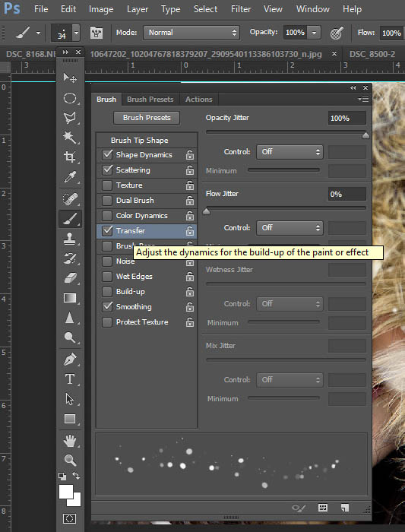Select the Clone Stamp tool

70,239
